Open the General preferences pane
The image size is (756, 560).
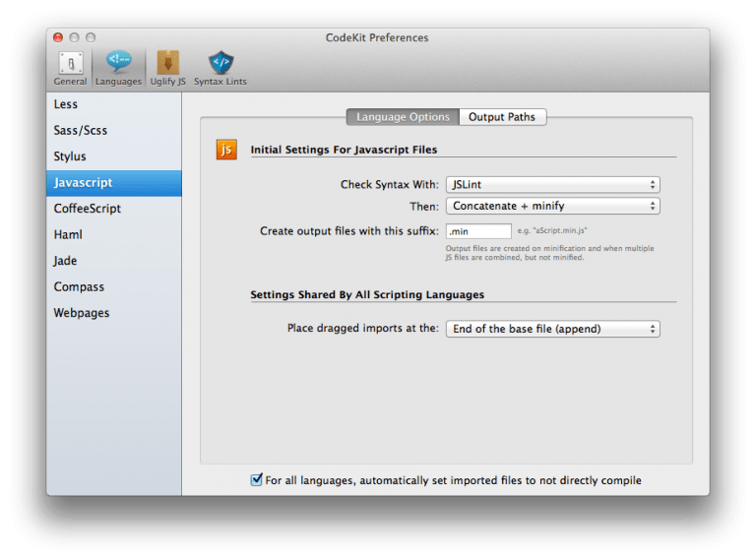[x=71, y=69]
